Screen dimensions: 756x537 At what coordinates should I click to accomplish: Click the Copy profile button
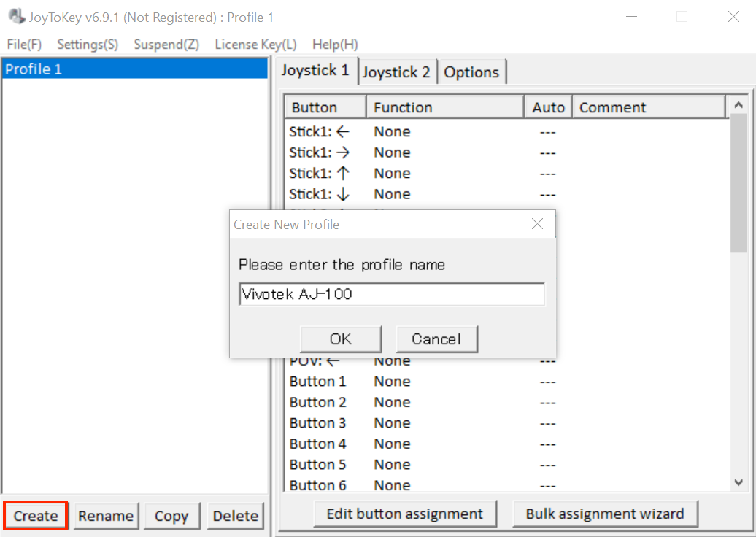[171, 516]
